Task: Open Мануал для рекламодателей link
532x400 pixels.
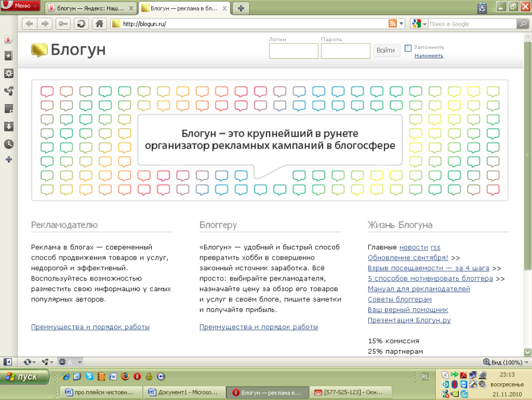Action: coord(419,289)
